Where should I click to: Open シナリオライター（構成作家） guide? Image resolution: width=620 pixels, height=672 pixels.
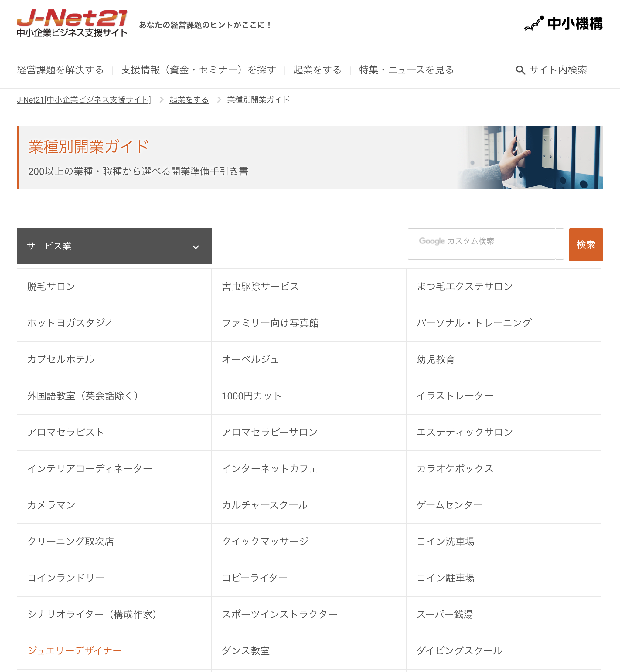tap(114, 614)
